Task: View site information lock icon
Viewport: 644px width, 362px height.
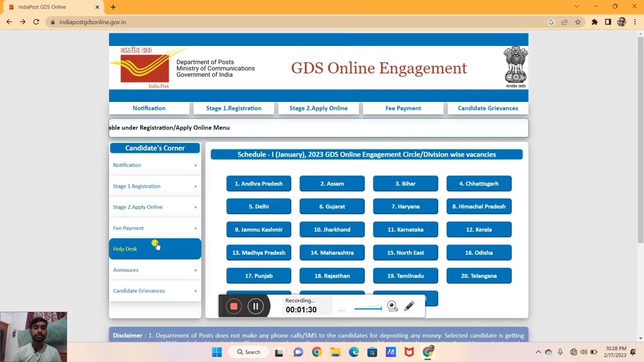Action: [52, 22]
